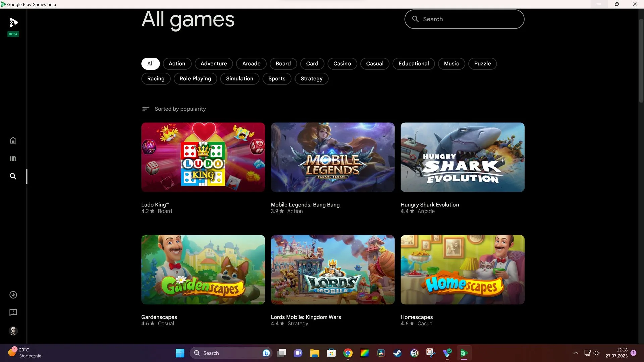Viewport: 644px width, 362px height.
Task: Open the notification center badge
Action: click(x=633, y=353)
